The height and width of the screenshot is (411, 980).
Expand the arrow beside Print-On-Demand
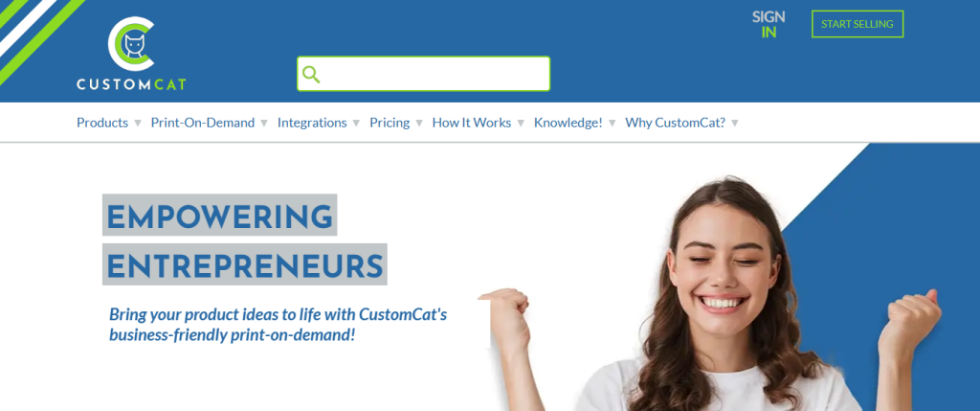click(264, 124)
